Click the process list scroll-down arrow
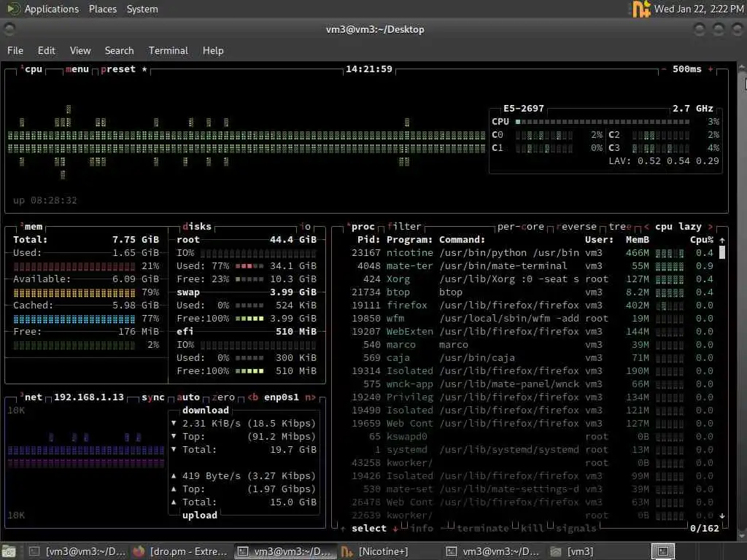This screenshot has width=747, height=560. coord(722,516)
